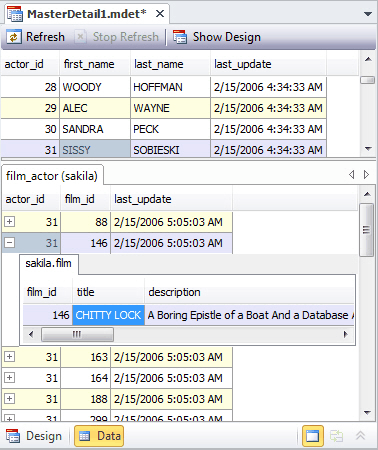Sort by the first_name column header
Screen dimensions: 378x450
click(95, 64)
